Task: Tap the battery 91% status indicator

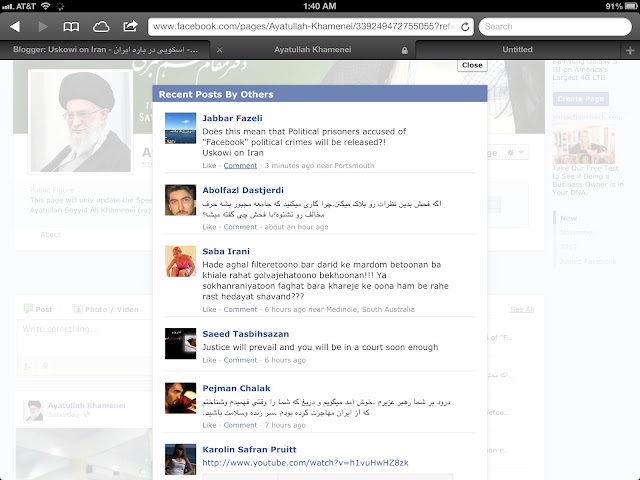Action: (621, 6)
